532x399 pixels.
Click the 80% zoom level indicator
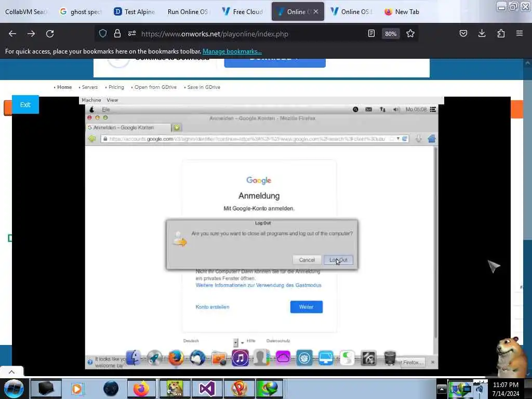(x=391, y=34)
